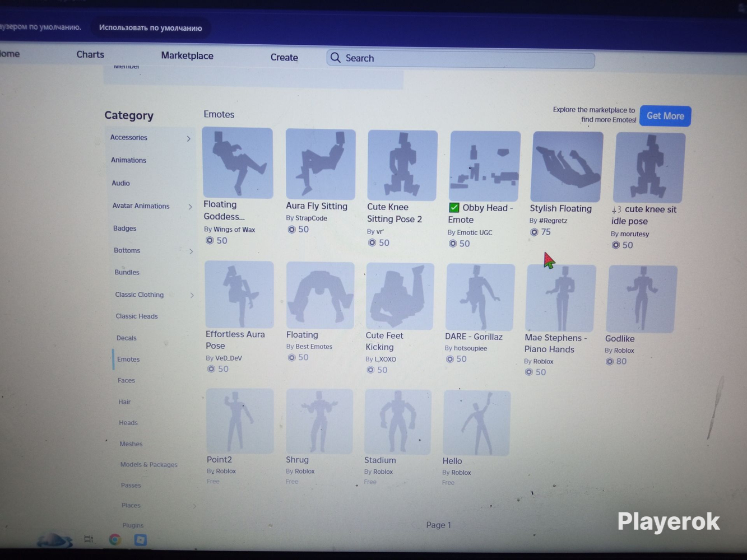747x560 pixels.
Task: Open the blue app icon next to Chrome
Action: pos(141,539)
